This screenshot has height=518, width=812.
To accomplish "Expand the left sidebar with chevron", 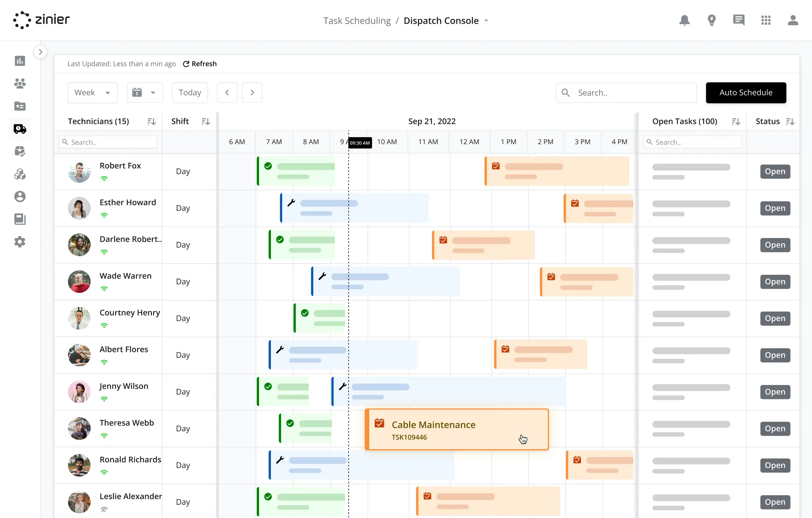I will tap(40, 52).
